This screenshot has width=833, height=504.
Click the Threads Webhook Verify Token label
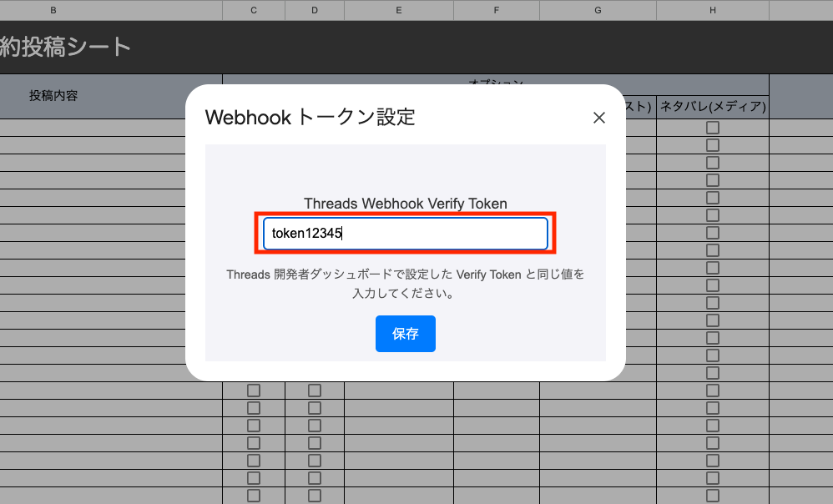click(x=406, y=203)
